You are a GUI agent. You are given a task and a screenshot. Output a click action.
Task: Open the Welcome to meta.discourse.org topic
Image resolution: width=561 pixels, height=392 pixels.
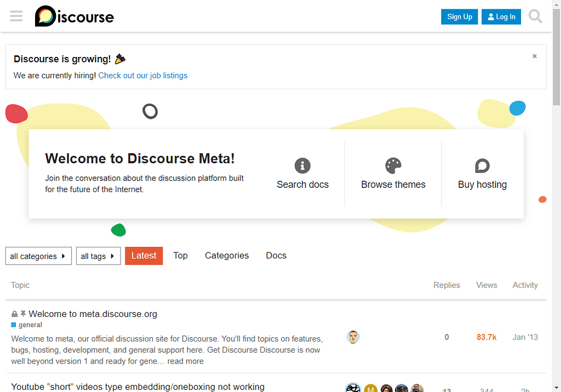(x=93, y=314)
